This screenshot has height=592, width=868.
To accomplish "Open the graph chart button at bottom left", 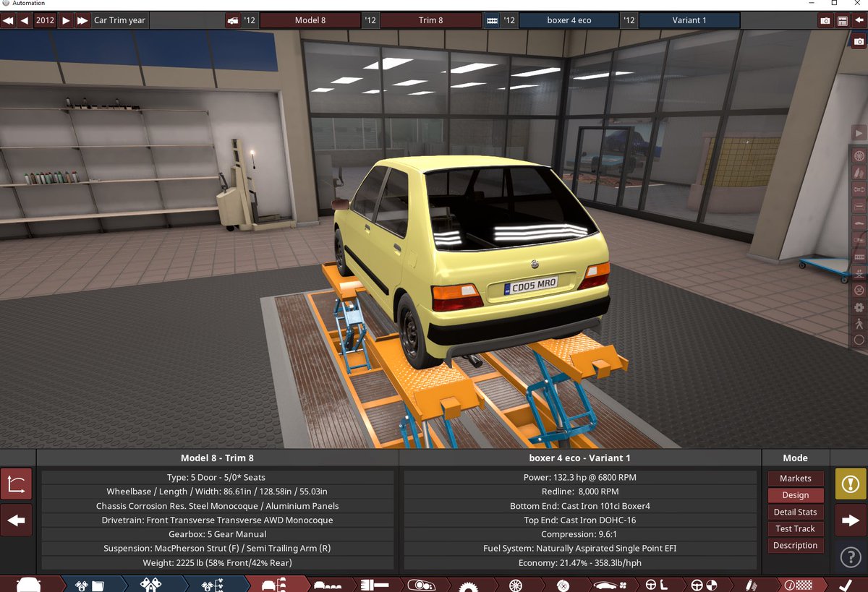I will (x=16, y=484).
